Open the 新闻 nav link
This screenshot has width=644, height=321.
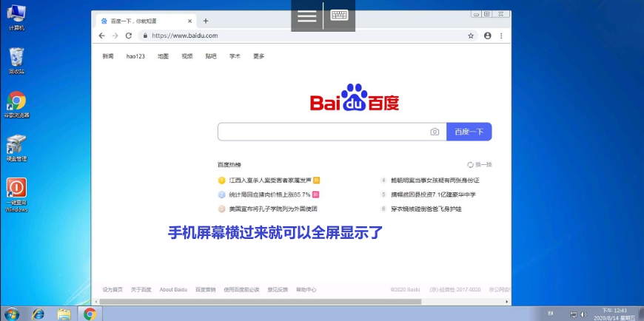(x=107, y=56)
